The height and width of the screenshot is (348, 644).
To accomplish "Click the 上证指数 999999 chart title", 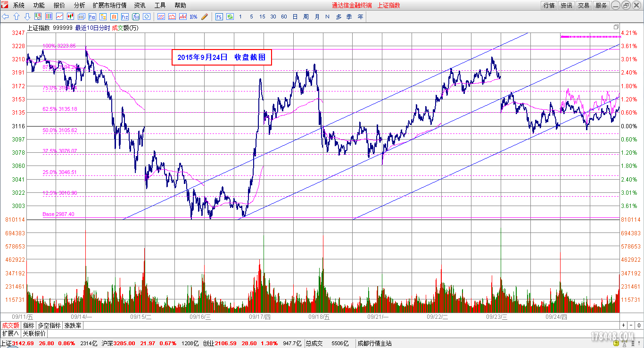I will [50, 28].
